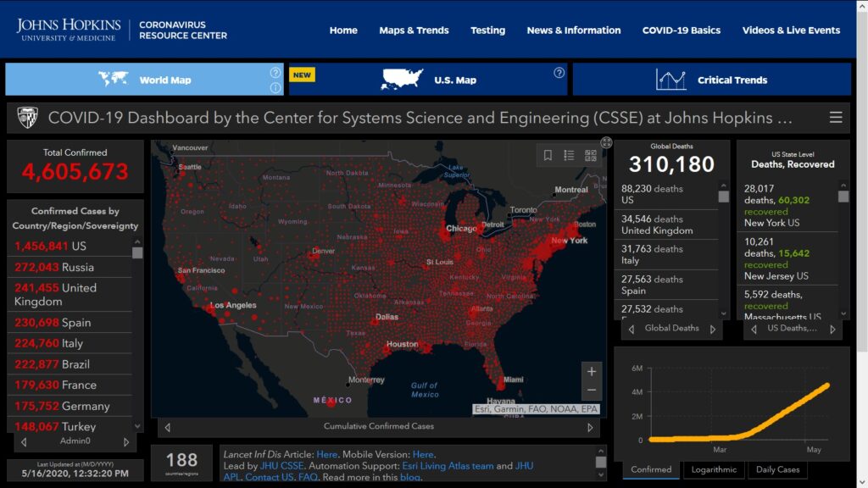The image size is (868, 488).
Task: Click left arrow beside US Deaths label
Action: pos(754,330)
